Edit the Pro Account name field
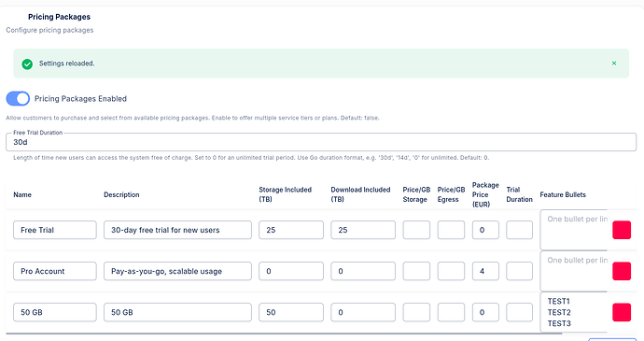 [55, 271]
